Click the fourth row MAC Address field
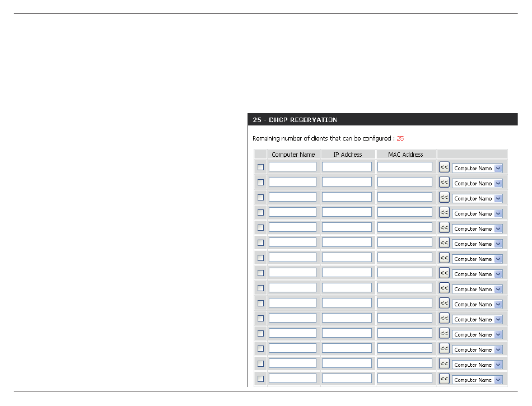The width and height of the screenshot is (532, 406). 405,212
